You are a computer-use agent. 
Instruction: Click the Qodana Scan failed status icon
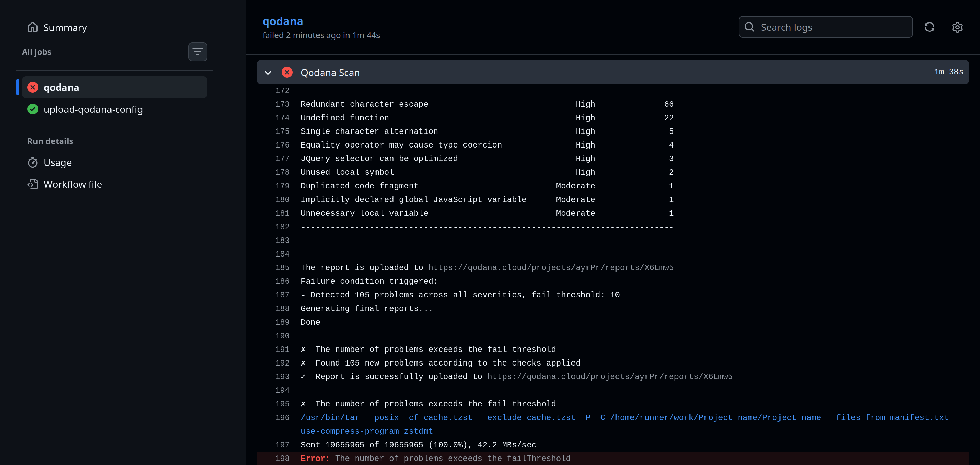tap(287, 72)
